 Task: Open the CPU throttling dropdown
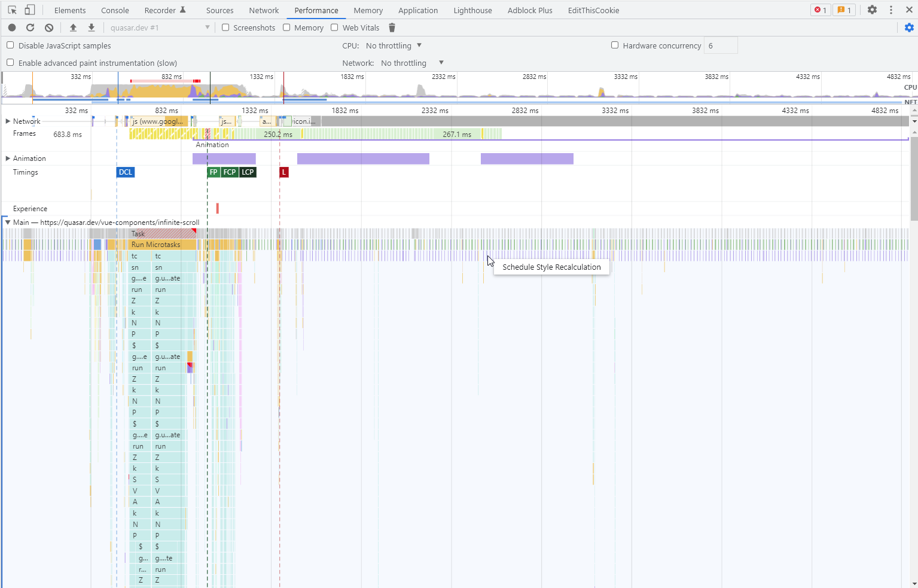[392, 45]
